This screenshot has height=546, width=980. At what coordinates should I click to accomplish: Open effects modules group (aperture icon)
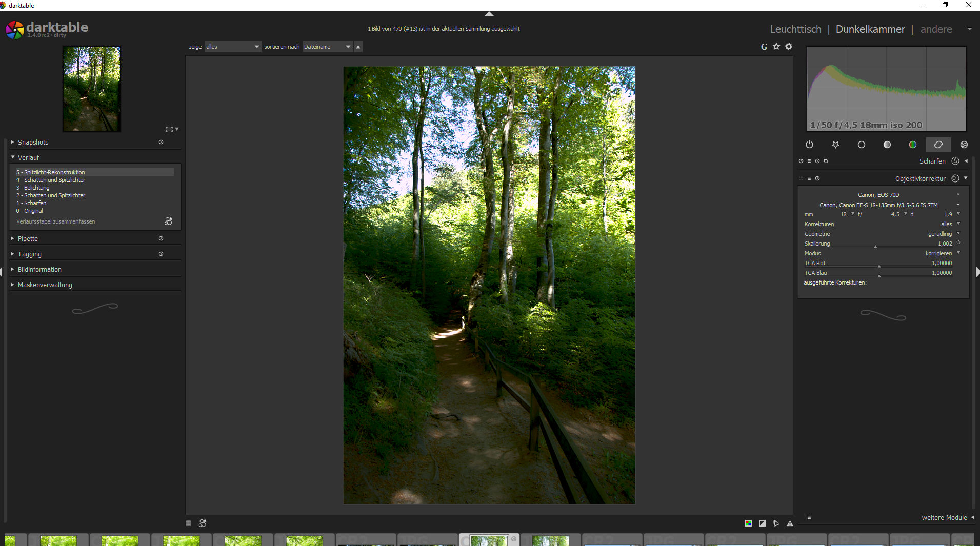tap(964, 145)
